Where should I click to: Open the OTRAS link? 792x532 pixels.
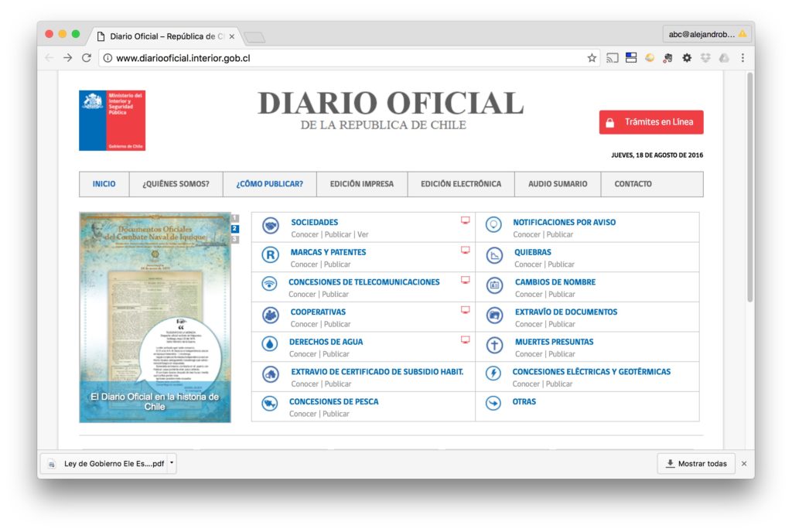tap(524, 402)
